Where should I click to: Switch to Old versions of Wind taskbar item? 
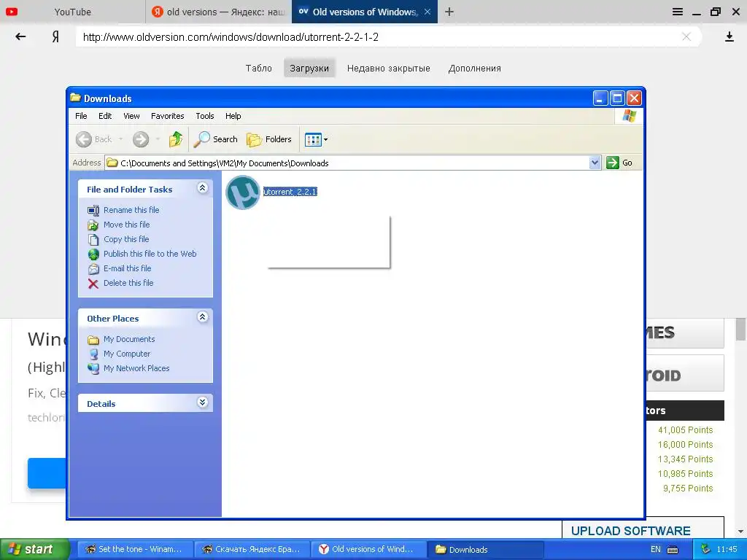coord(368,549)
